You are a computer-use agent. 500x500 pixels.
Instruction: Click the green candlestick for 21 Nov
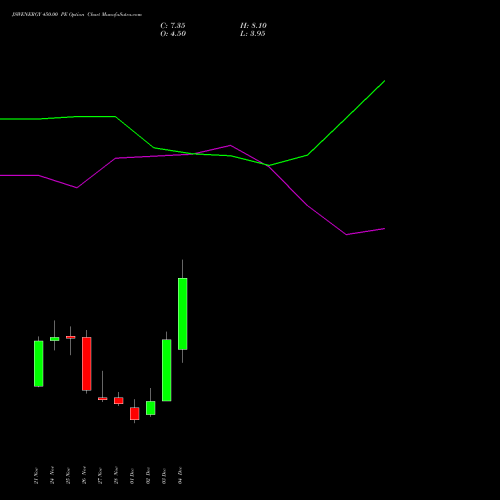point(39,364)
